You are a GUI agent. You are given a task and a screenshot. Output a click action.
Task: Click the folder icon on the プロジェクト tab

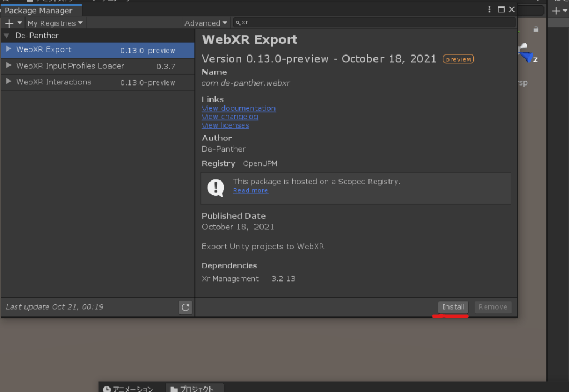[175, 388]
